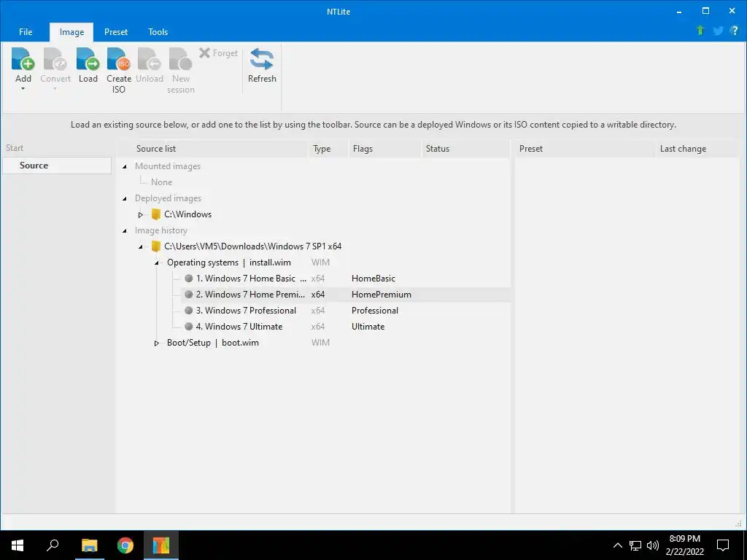Click the gray status dot for Professional
The height and width of the screenshot is (560, 747).
tap(189, 311)
